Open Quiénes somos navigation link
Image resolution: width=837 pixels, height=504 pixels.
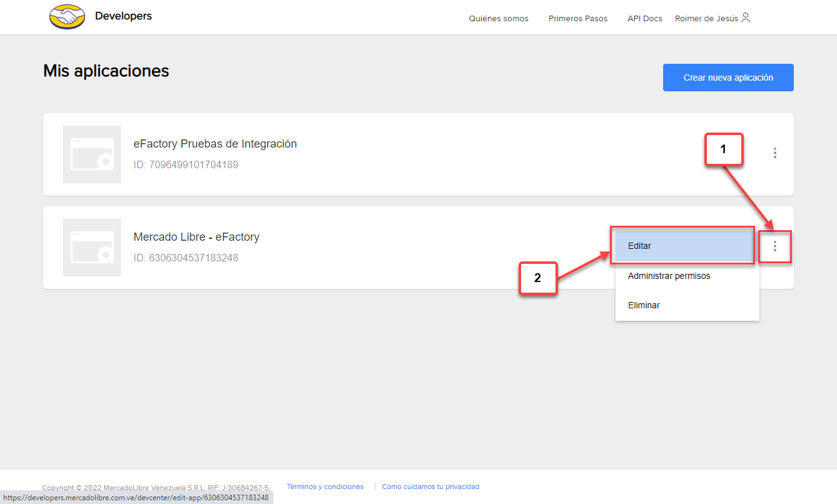(x=499, y=19)
